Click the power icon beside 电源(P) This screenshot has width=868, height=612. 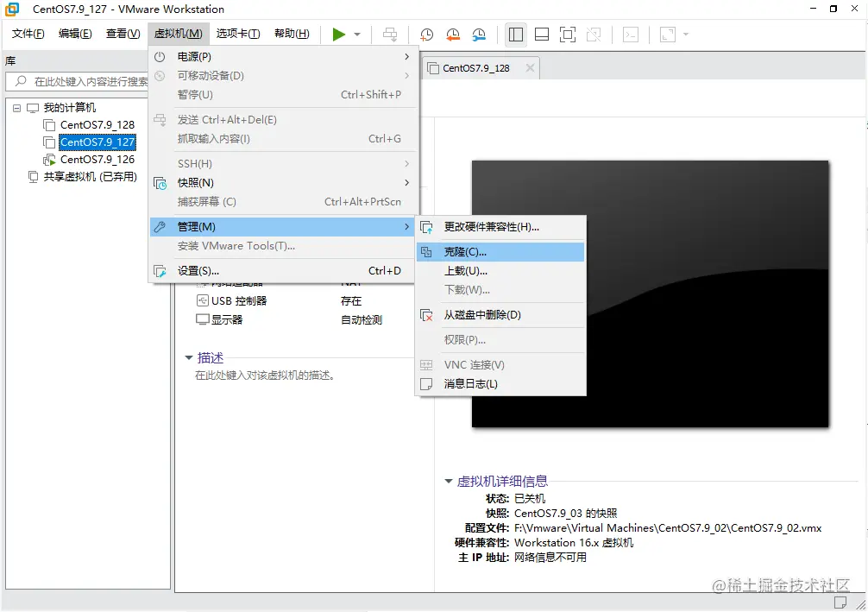tap(160, 56)
